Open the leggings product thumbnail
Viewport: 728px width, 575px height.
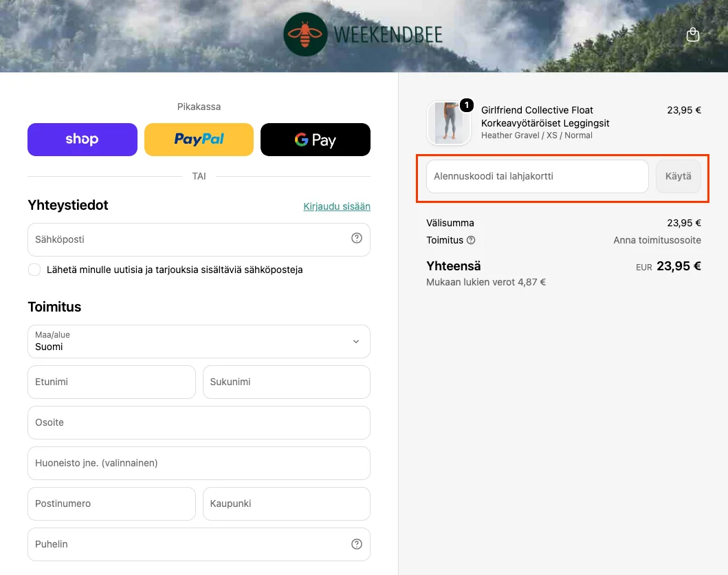coord(448,123)
